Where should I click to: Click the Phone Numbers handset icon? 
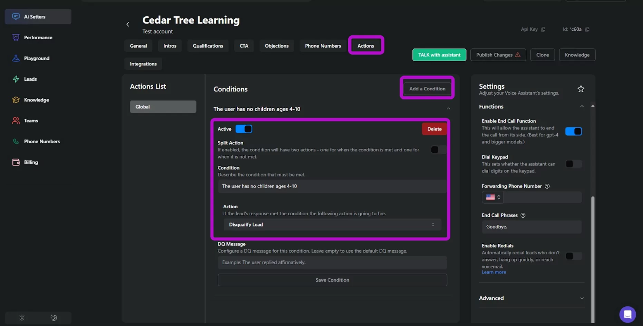pyautogui.click(x=16, y=141)
